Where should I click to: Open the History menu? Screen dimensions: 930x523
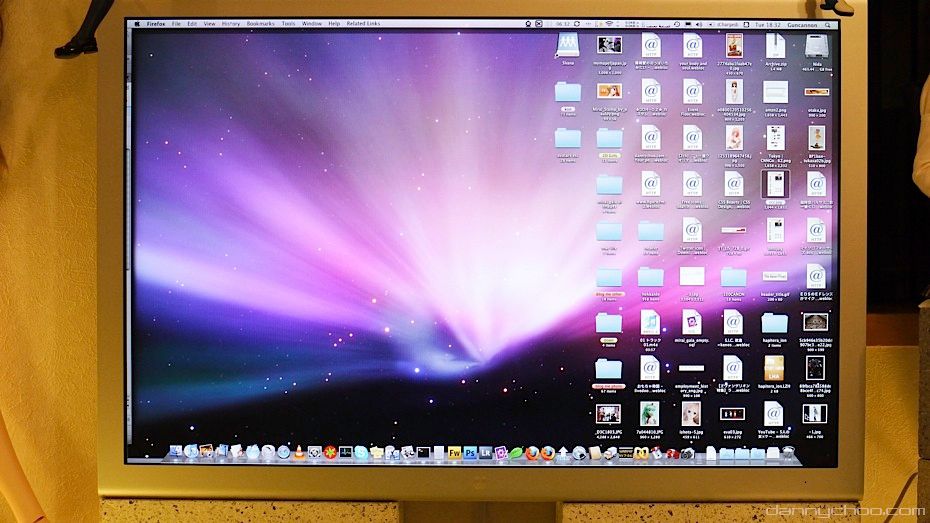[x=230, y=23]
